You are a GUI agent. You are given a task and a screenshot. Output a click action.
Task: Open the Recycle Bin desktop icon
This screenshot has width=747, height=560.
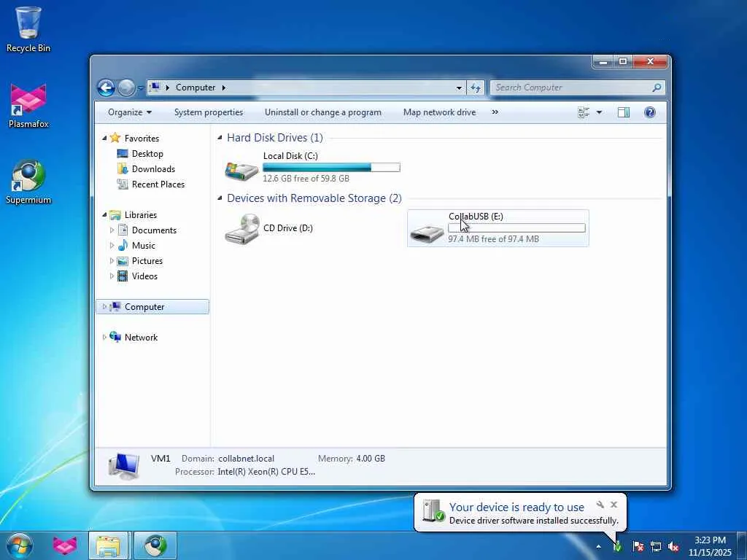coord(28,28)
